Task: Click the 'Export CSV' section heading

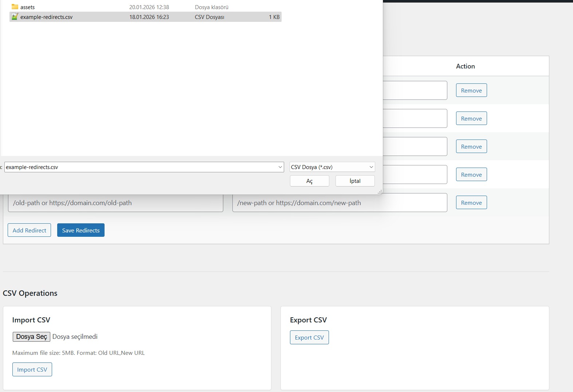Action: coord(308,320)
